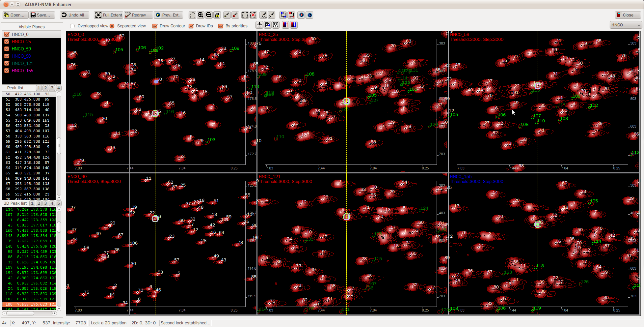Select the pen with red X tool
The height and width of the screenshot is (327, 644).
[x=235, y=15]
